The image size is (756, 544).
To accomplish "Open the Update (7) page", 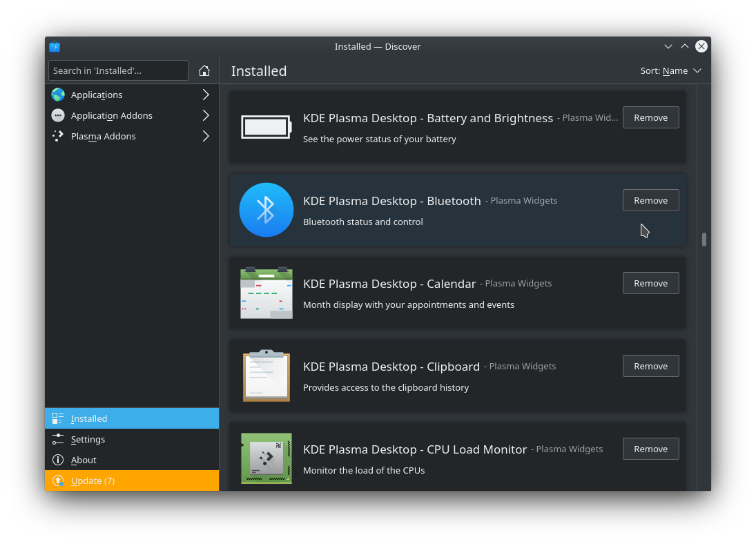I will click(x=132, y=480).
